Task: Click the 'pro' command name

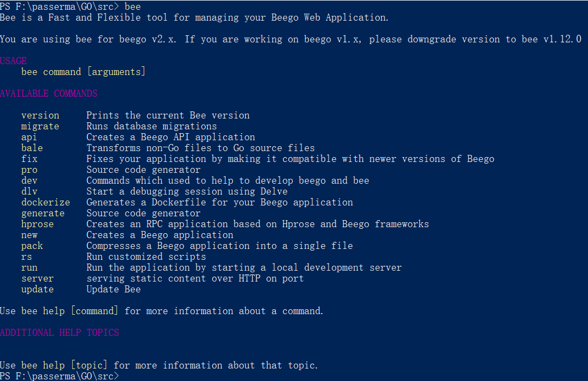Action: [x=29, y=170]
